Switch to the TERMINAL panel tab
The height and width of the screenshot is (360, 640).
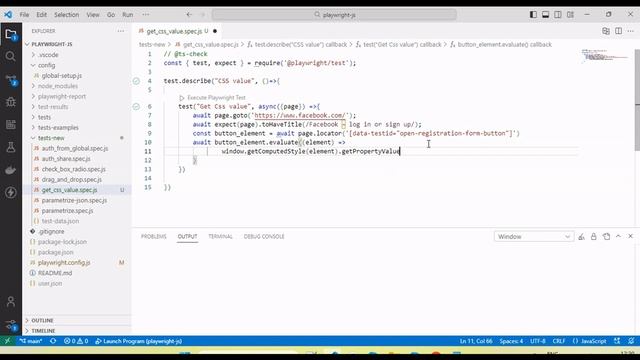[x=220, y=237]
